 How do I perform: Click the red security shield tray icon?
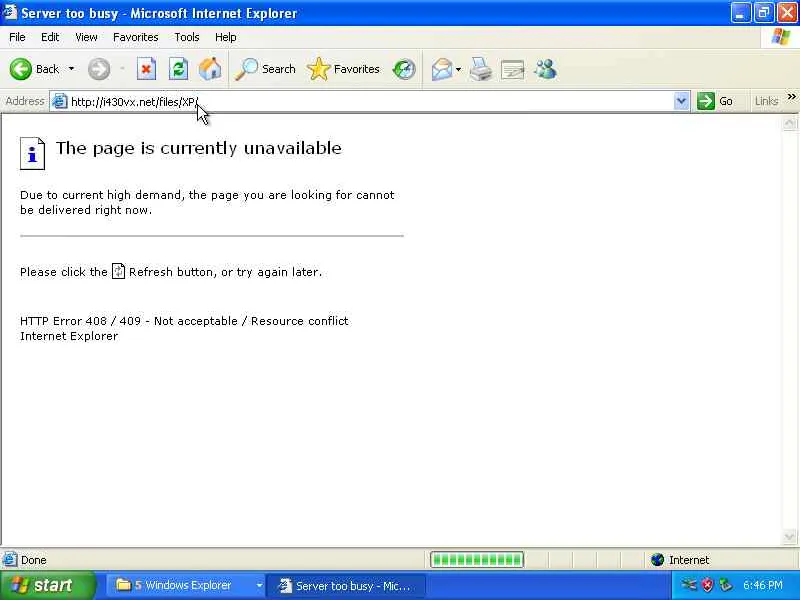click(x=707, y=585)
